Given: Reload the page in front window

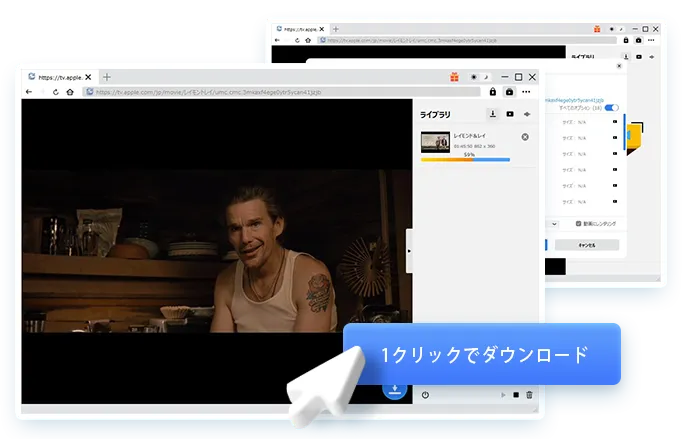Looking at the screenshot, I should 56,92.
